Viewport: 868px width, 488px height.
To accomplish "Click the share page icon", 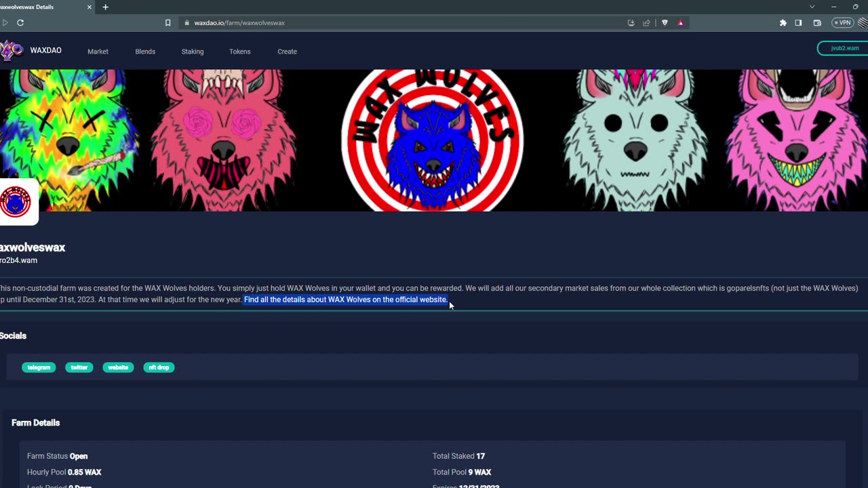I will pyautogui.click(x=646, y=22).
